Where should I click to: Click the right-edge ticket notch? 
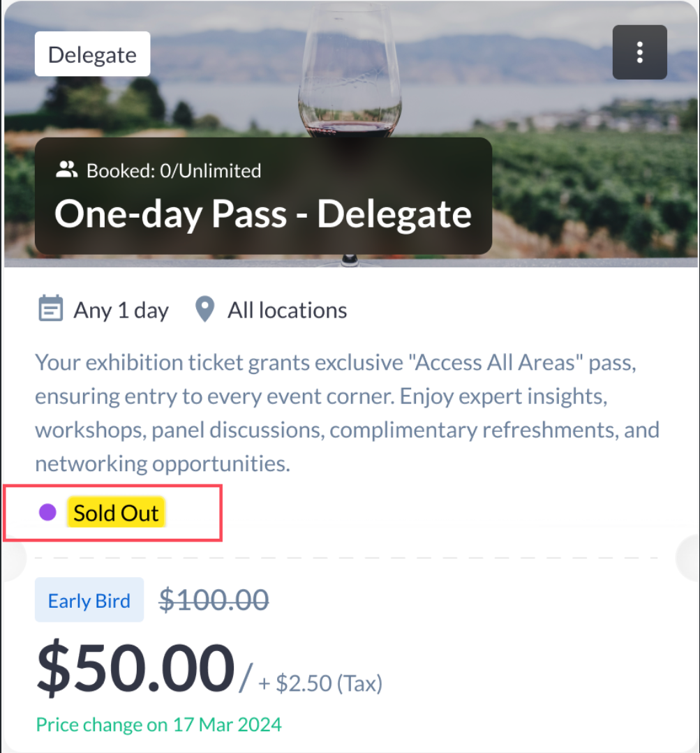pyautogui.click(x=689, y=557)
